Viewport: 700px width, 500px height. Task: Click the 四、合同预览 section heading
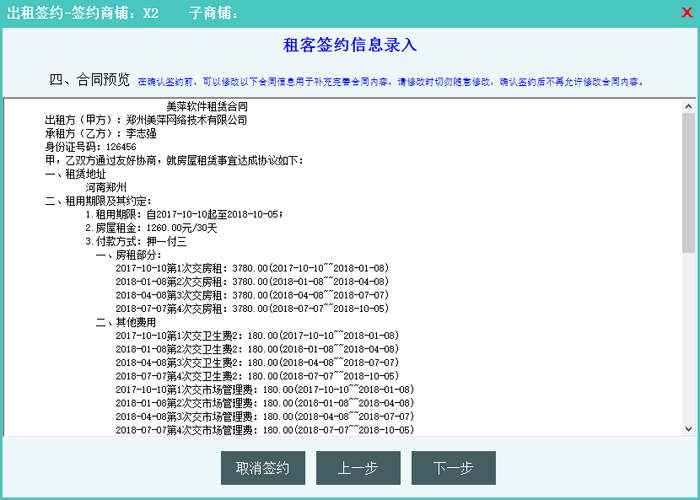[89, 80]
